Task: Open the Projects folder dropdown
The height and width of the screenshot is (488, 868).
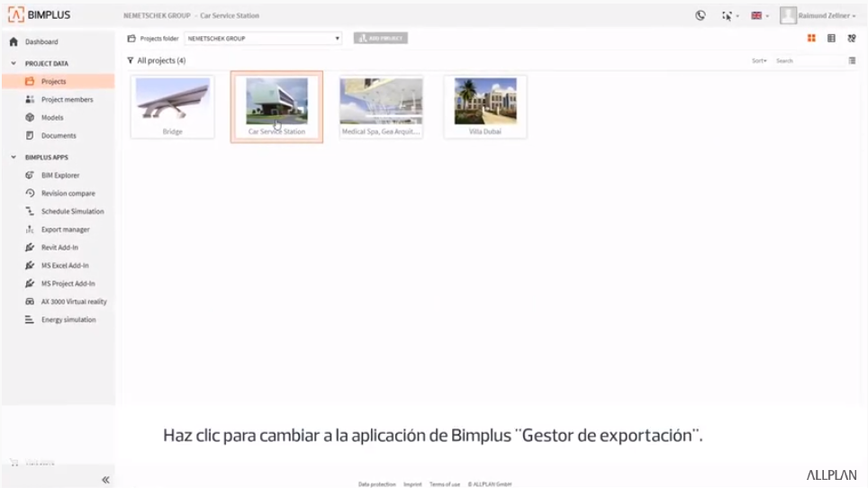Action: coord(263,39)
